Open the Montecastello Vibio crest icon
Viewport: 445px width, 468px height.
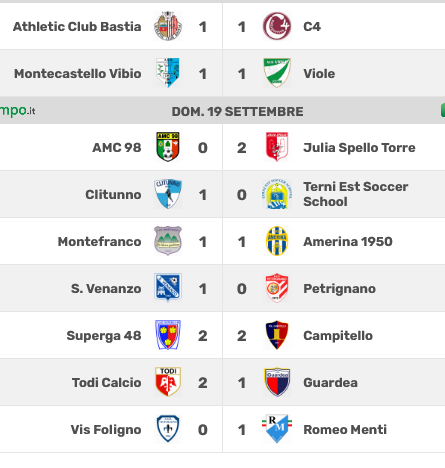pyautogui.click(x=168, y=73)
